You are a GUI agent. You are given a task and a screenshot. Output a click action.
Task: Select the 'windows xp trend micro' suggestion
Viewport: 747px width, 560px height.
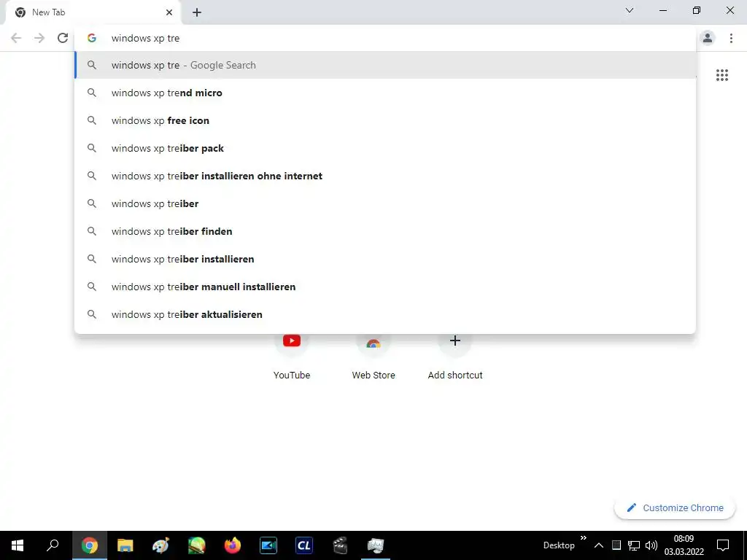385,93
